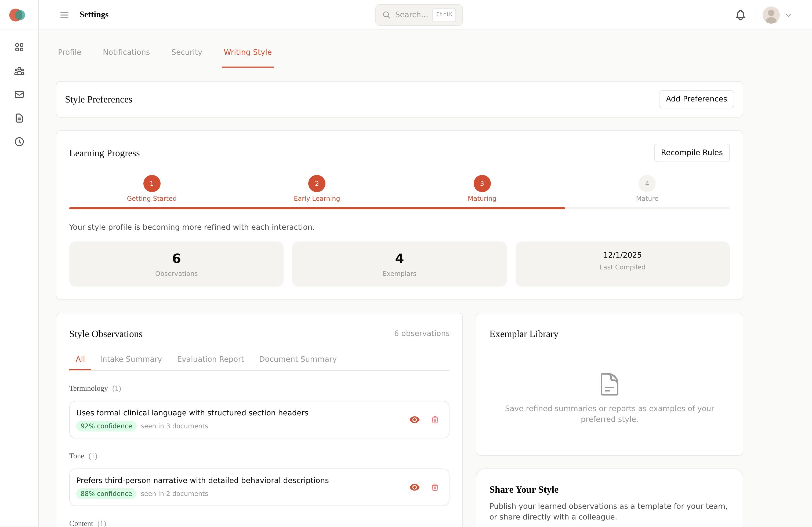Select the team members icon in sidebar
This screenshot has width=812, height=527.
point(19,71)
